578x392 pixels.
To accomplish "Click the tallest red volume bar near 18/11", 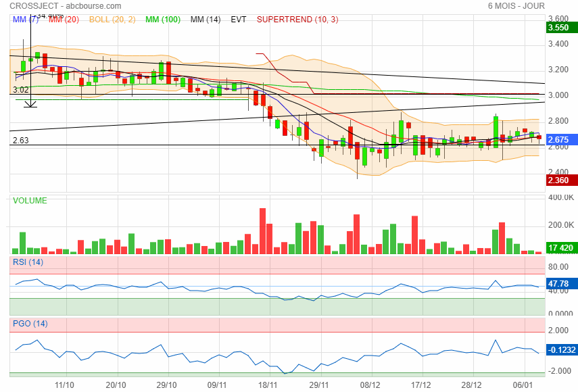I will tap(262, 231).
